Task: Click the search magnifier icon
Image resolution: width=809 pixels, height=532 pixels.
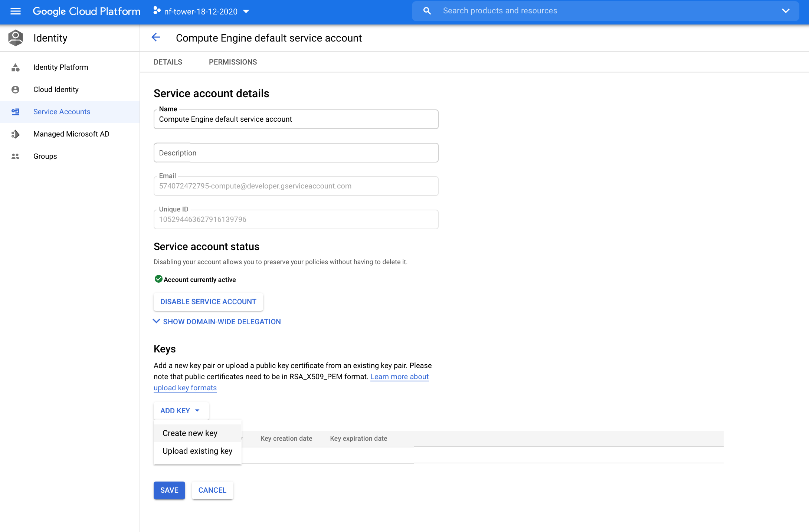Action: click(x=427, y=11)
